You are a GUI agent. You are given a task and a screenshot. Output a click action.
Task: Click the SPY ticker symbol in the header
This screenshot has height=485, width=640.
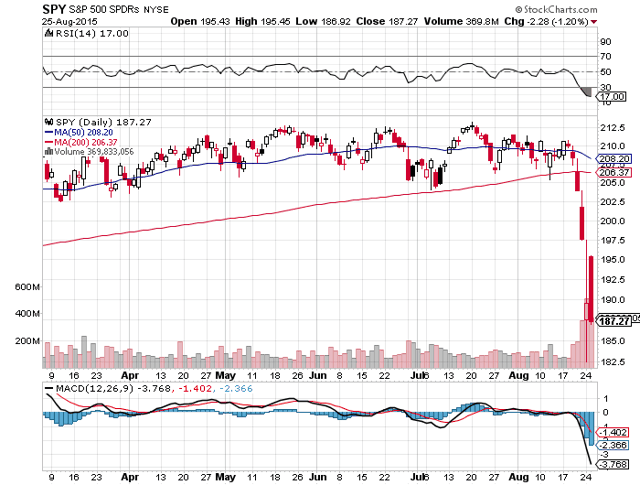[x=54, y=9]
